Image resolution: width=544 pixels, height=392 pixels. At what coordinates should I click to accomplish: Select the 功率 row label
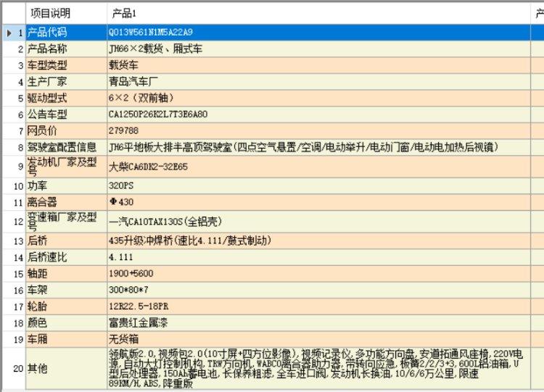click(66, 185)
